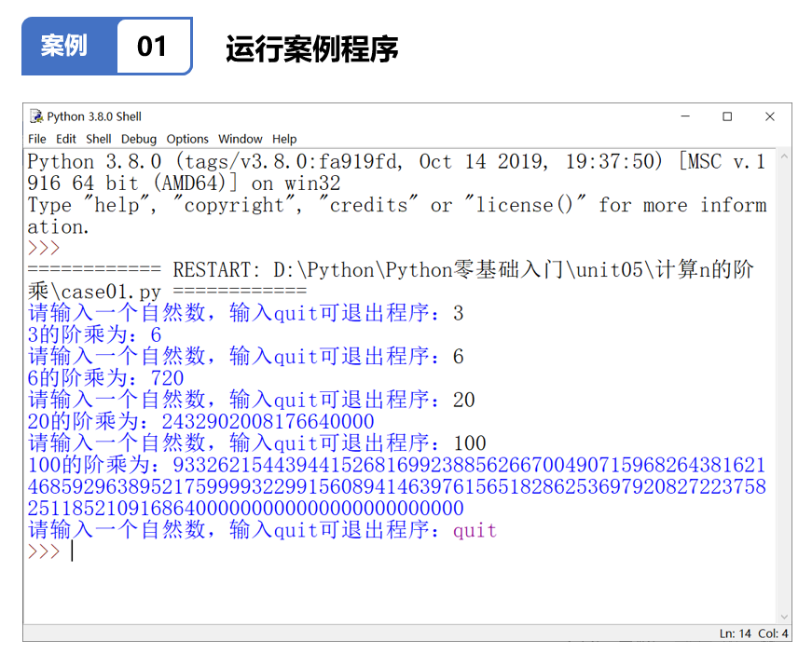The image size is (812, 667).
Task: Open the Help menu
Action: point(284,139)
